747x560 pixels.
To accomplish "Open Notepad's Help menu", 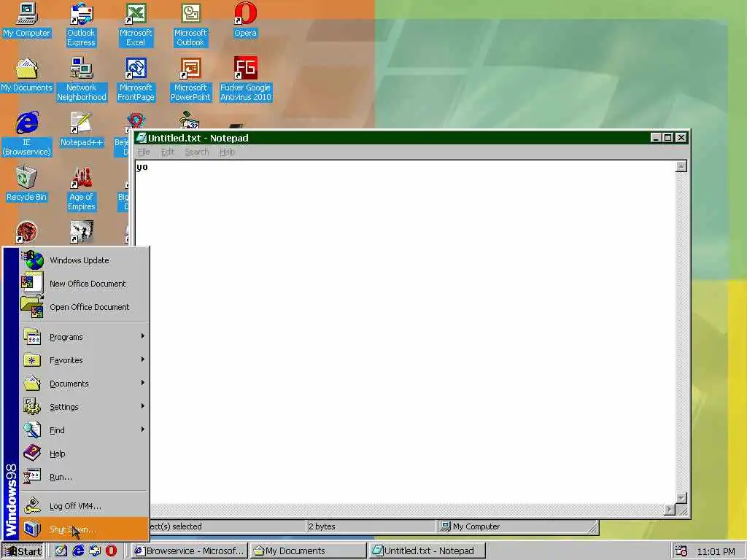I will coord(228,152).
